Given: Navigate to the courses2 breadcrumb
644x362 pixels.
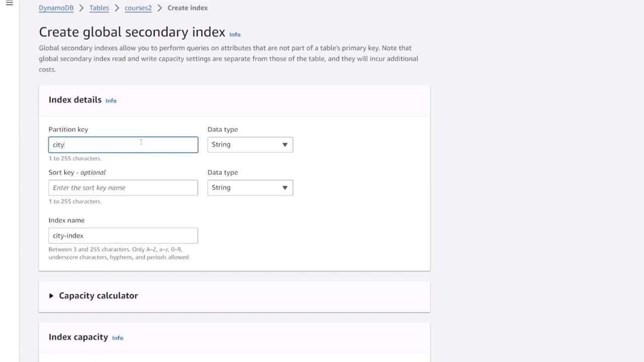Looking at the screenshot, I should coord(138,8).
